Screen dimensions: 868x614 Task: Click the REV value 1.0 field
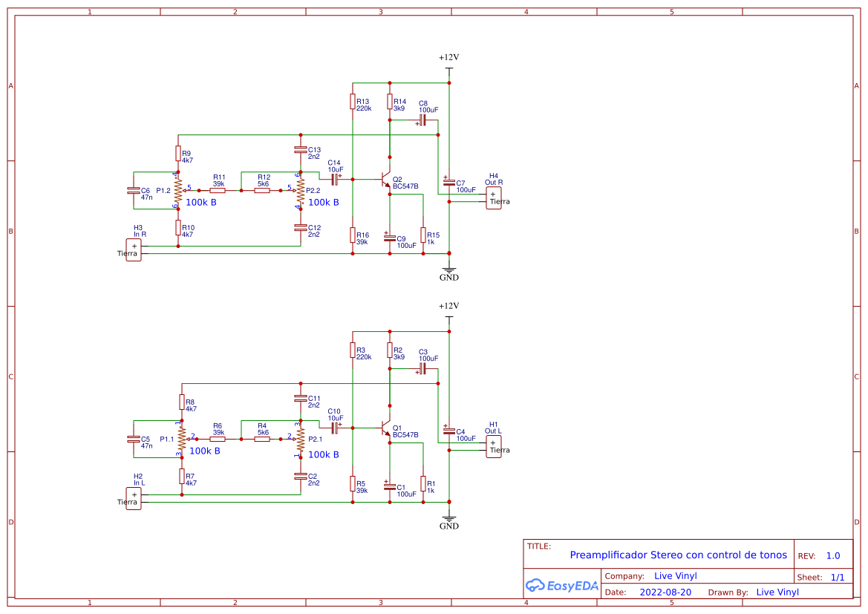pyautogui.click(x=835, y=555)
